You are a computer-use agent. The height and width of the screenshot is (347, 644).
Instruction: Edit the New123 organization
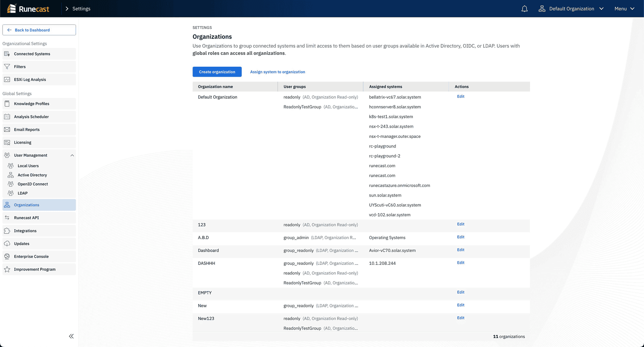click(460, 318)
